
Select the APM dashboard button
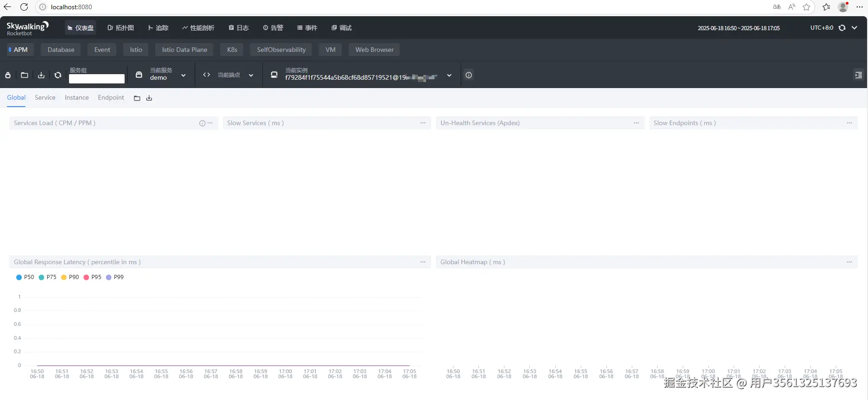pos(20,50)
